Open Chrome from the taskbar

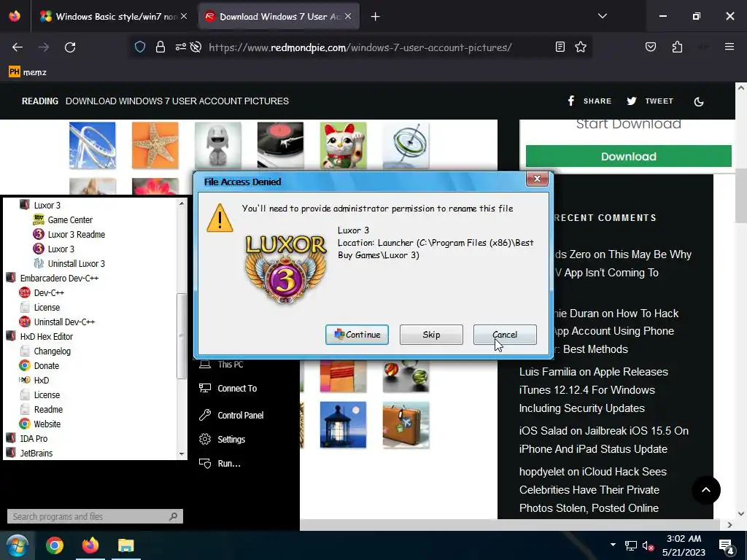[x=55, y=545]
